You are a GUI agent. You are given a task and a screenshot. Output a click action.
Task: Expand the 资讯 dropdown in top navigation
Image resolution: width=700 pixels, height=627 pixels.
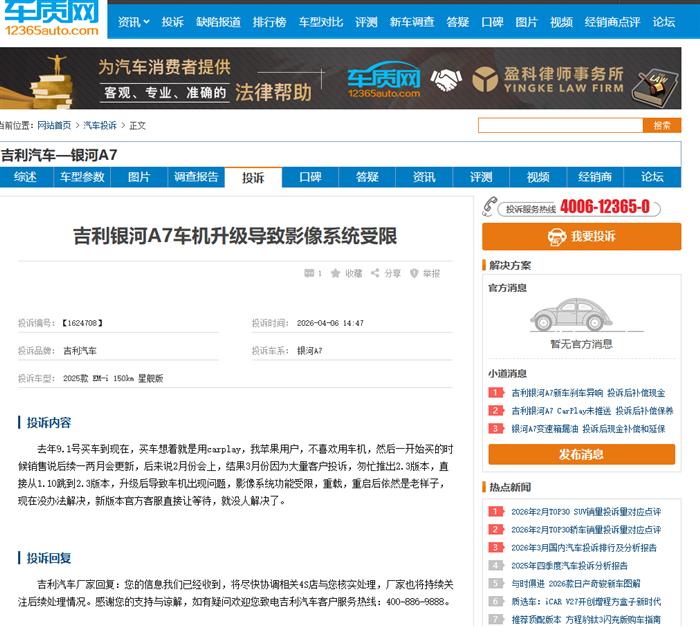click(133, 21)
